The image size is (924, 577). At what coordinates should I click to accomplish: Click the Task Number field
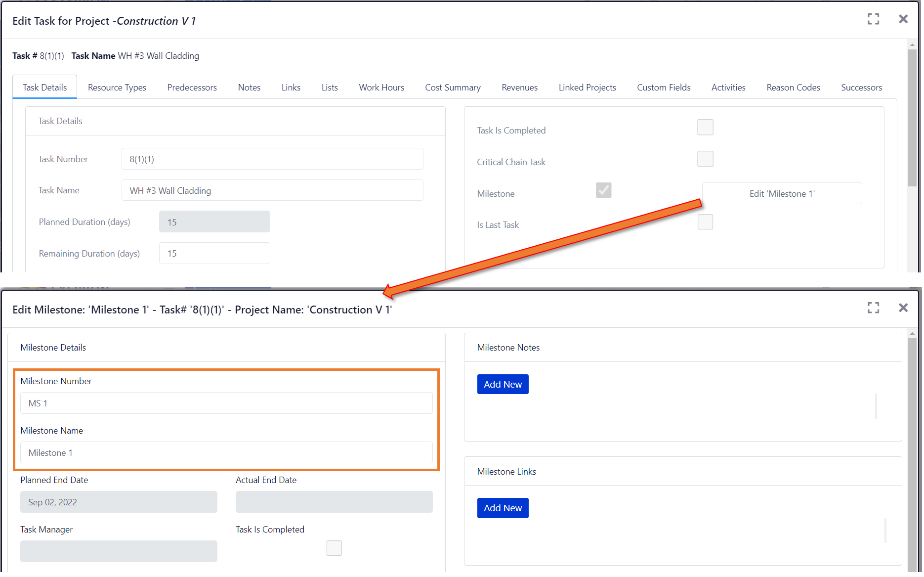pos(272,159)
